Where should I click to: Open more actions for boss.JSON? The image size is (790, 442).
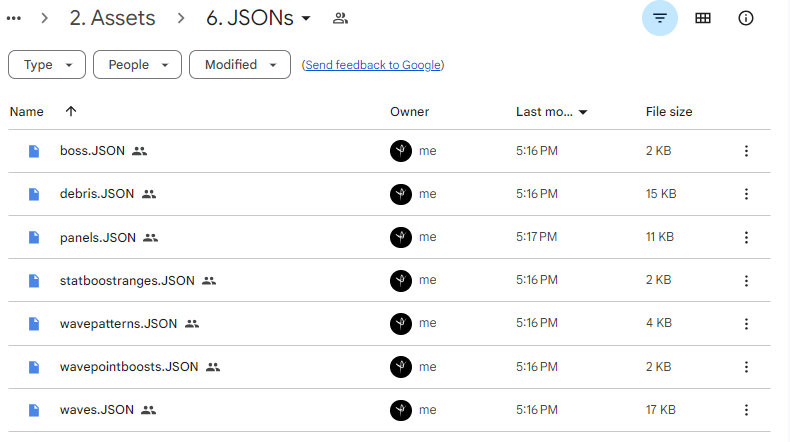tap(746, 151)
